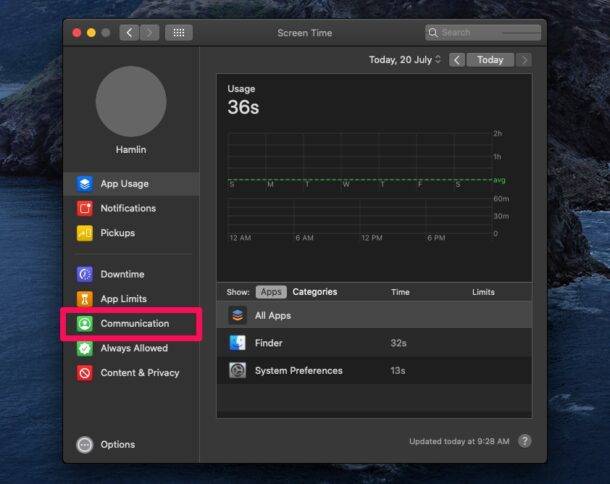Select the red Notifications icon

(x=84, y=208)
